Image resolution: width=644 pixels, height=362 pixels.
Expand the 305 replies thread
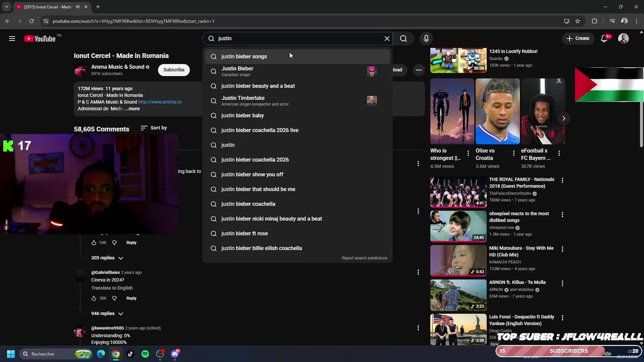tap(107, 258)
